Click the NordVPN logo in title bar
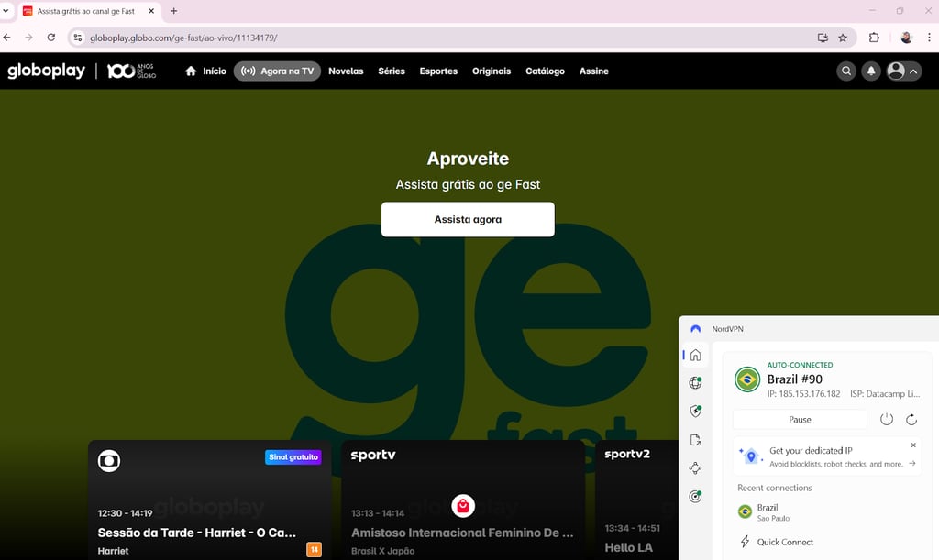Screen dimensions: 939x560 coord(695,328)
